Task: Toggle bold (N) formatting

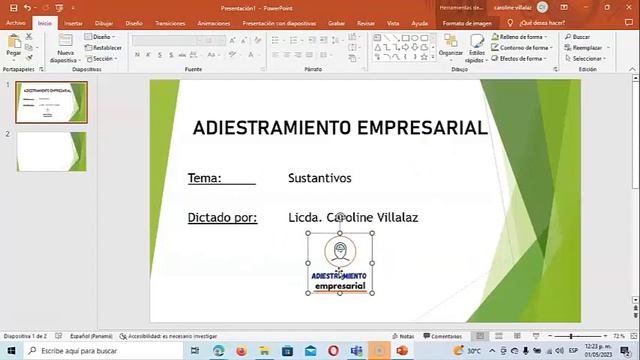Action: (x=138, y=54)
